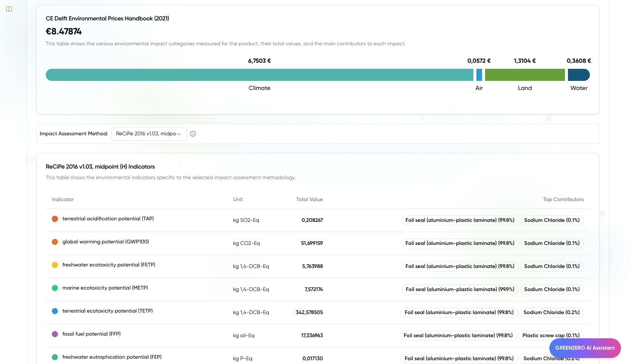Click the chevron inside the ReCiPe selector
This screenshot has width=630, height=364.
(179, 134)
